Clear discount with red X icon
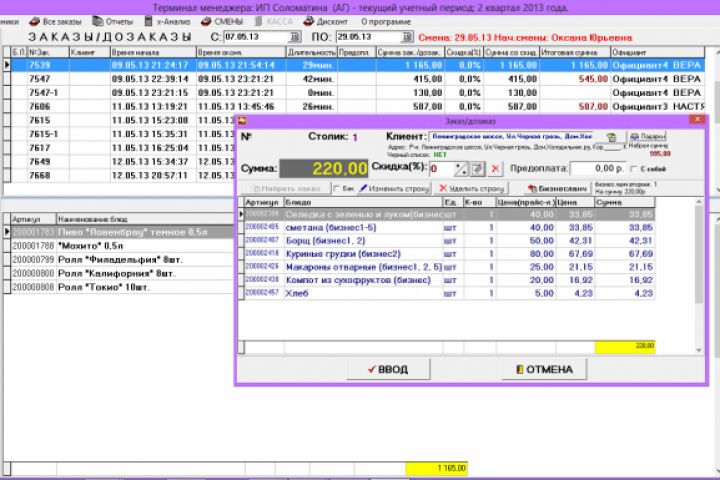The height and width of the screenshot is (480, 720). coord(495,169)
